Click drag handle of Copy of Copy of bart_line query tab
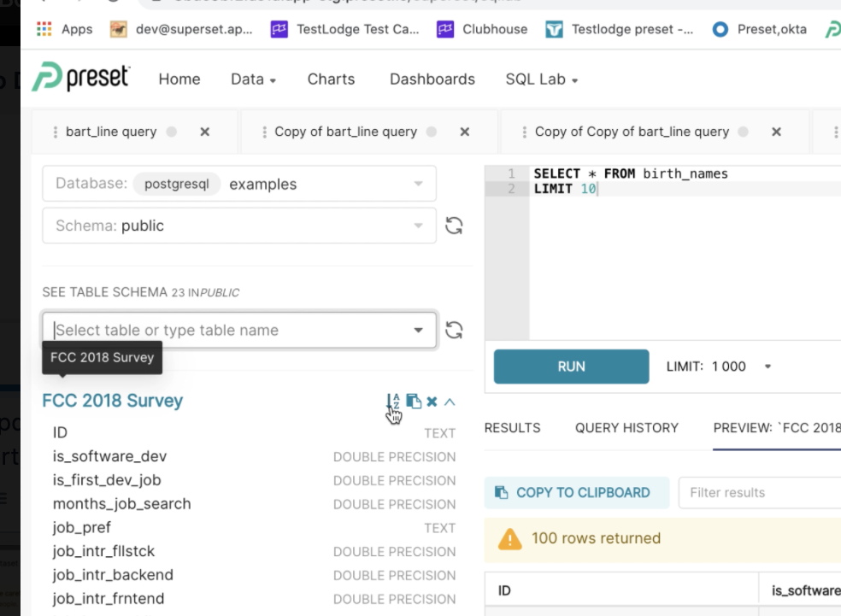841x616 pixels. (x=525, y=132)
